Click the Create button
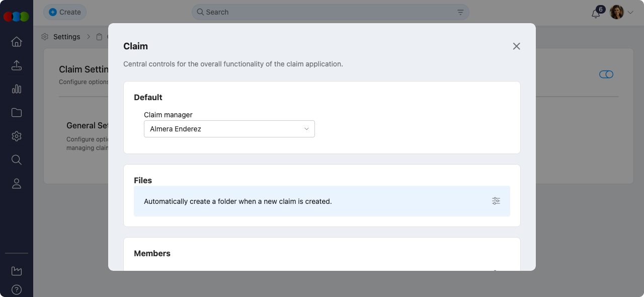 coord(65,12)
